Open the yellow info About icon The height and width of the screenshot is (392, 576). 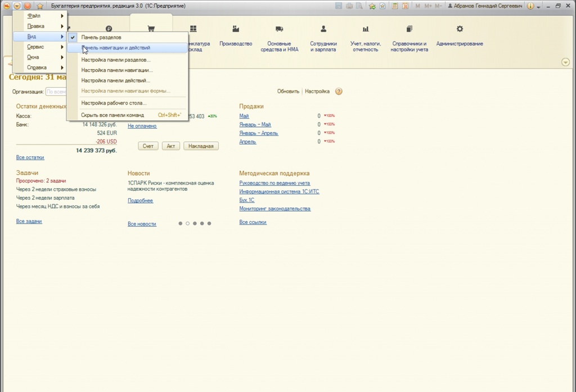530,6
